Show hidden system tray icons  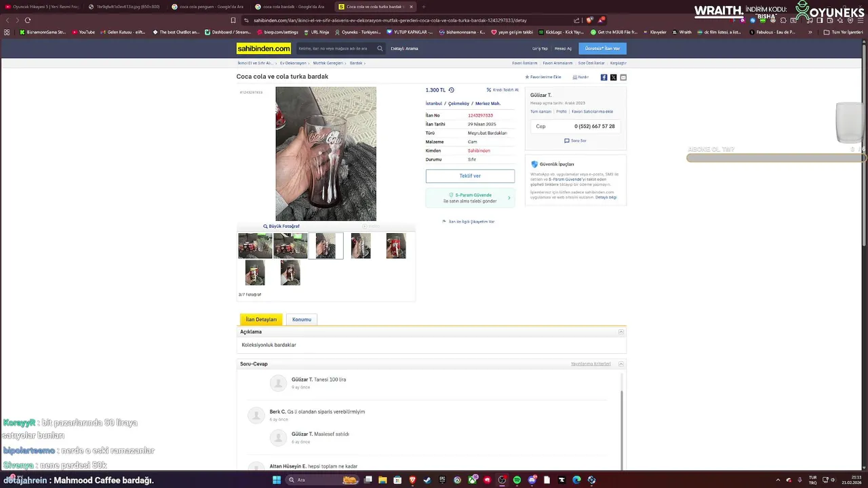[x=778, y=480]
